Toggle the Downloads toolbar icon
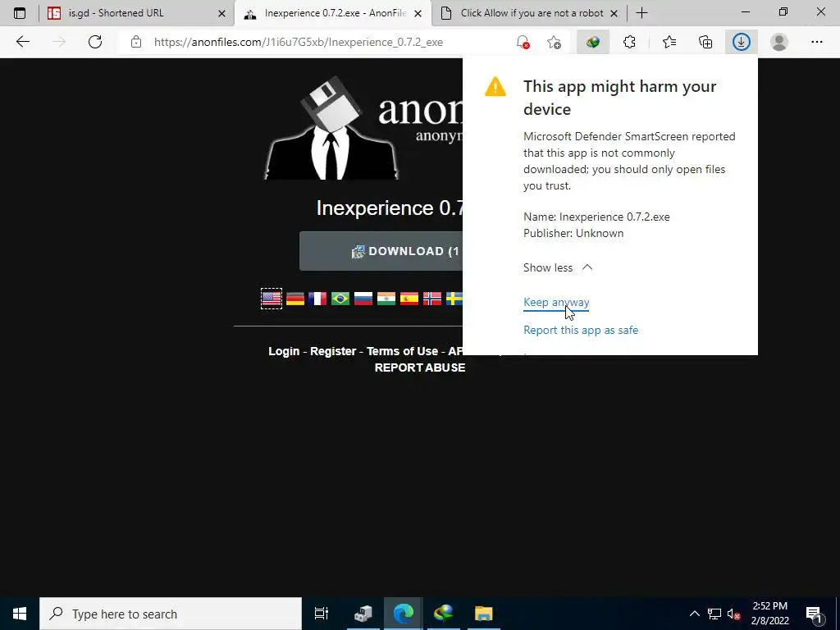This screenshot has height=630, width=840. click(x=742, y=42)
